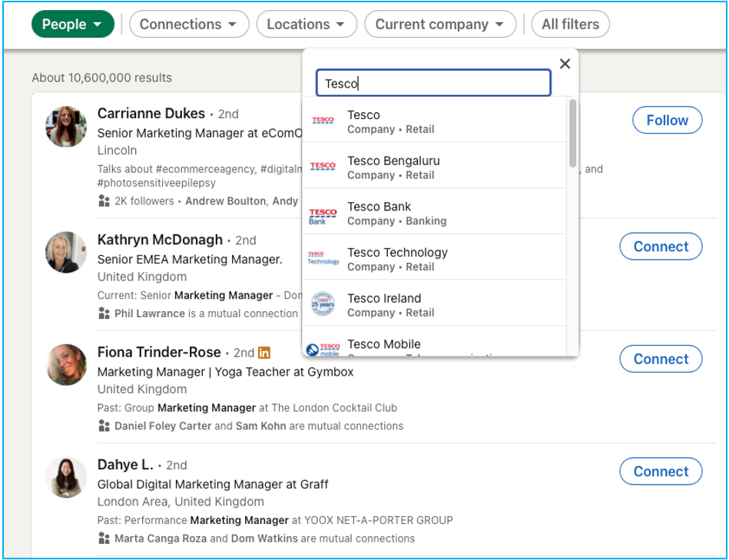
Task: Click the Tesco Technology logo icon
Action: 323,258
